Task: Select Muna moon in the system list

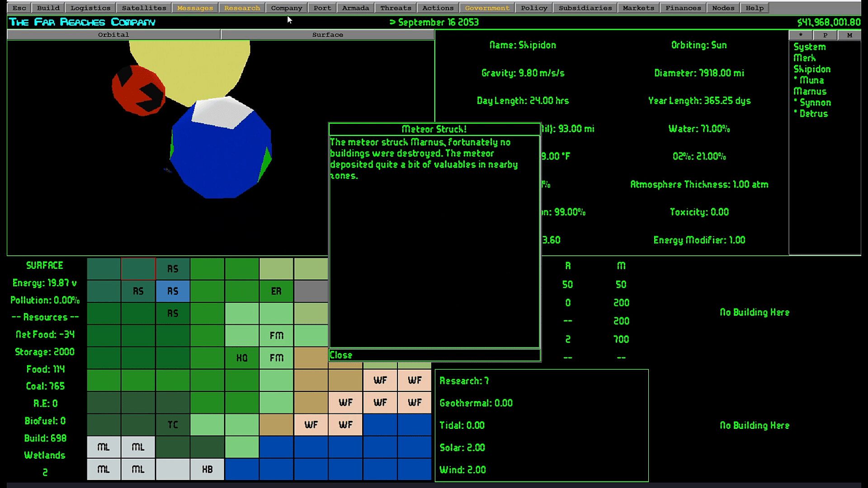Action: click(x=811, y=80)
